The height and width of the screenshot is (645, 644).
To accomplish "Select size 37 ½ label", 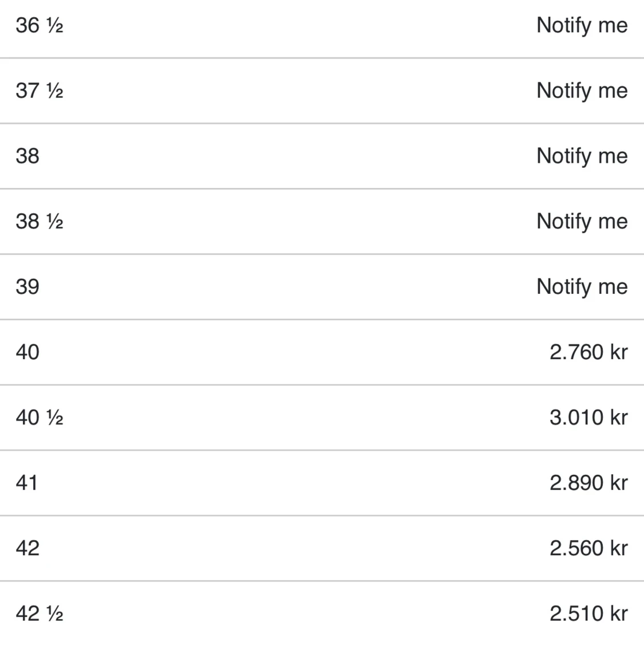I will (x=39, y=91).
